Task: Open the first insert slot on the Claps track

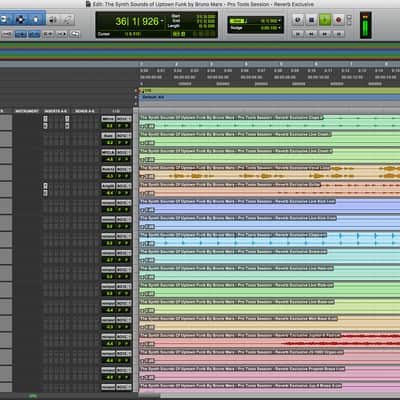Action: [x=45, y=119]
